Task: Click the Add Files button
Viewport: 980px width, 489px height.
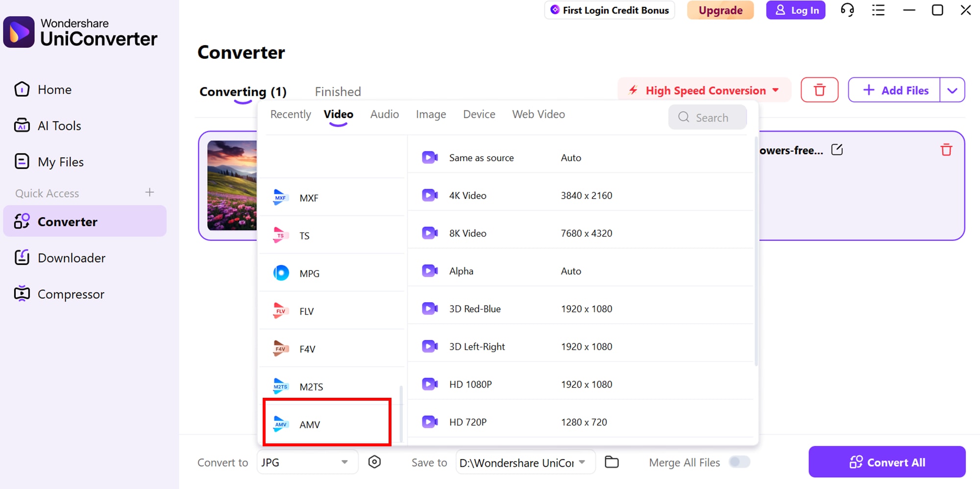Action: pyautogui.click(x=894, y=90)
